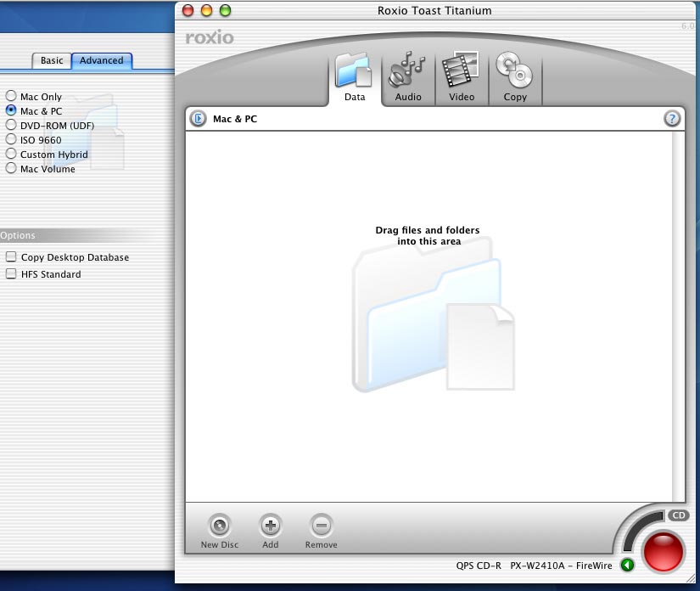Viewport: 700px width, 591px height.
Task: Click the red close window button
Action: coord(188,10)
